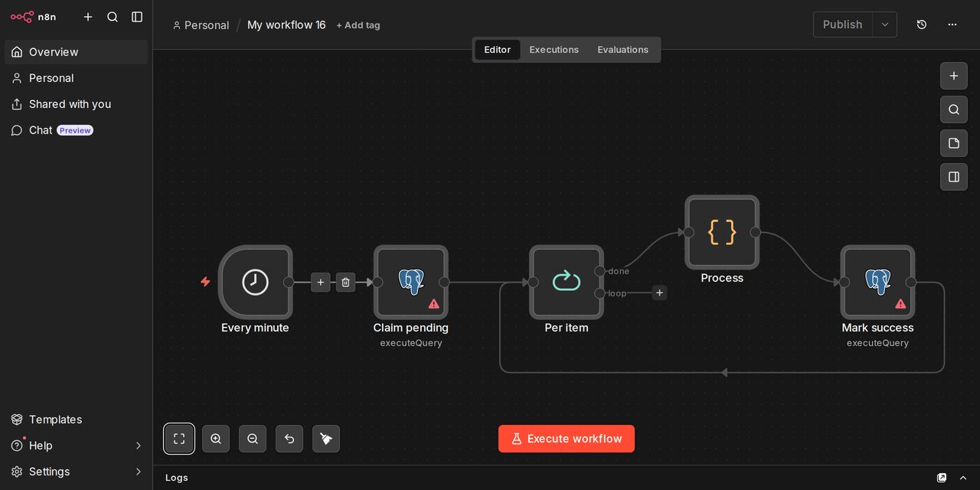The image size is (980, 490).
Task: Click warning icon on Claim pending node
Action: pos(434,304)
